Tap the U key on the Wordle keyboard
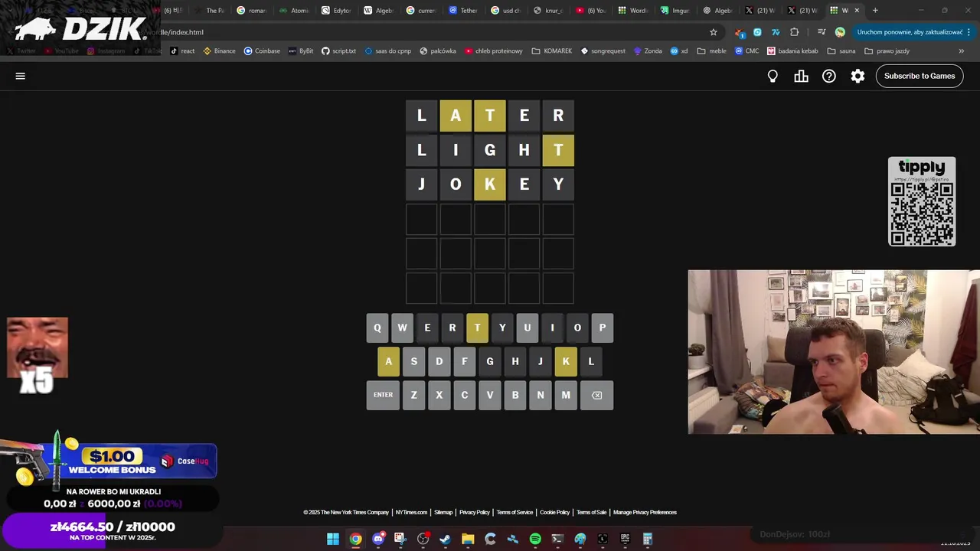 [x=527, y=328]
